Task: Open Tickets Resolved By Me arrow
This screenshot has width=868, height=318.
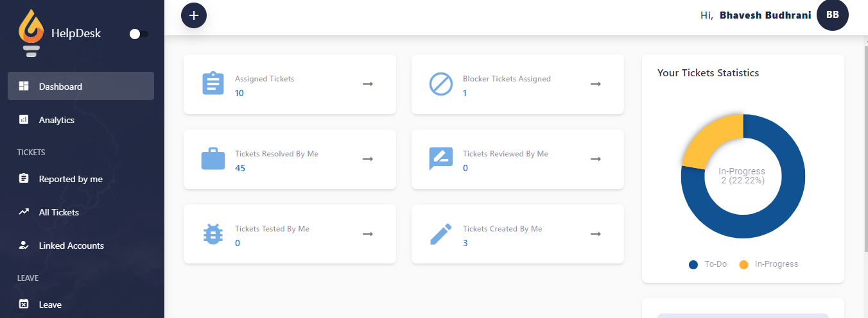Action: tap(368, 159)
